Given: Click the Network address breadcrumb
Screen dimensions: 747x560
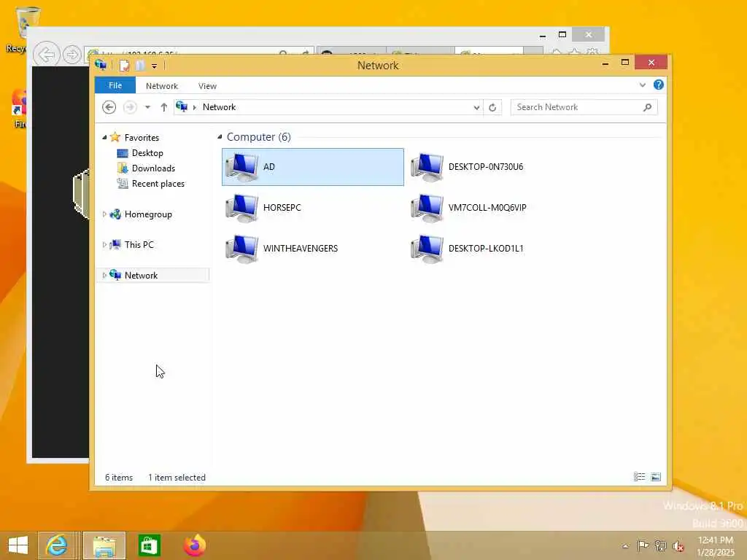Looking at the screenshot, I should pyautogui.click(x=219, y=107).
